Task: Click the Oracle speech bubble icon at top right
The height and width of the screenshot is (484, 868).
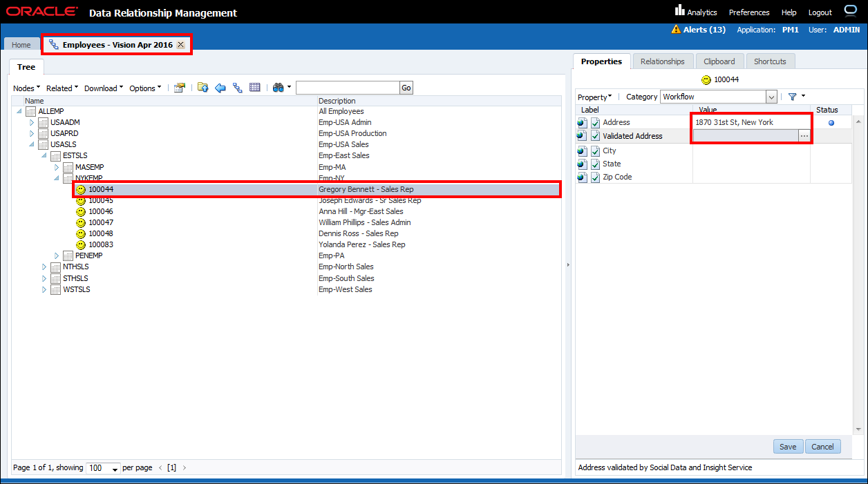Action: 851,11
